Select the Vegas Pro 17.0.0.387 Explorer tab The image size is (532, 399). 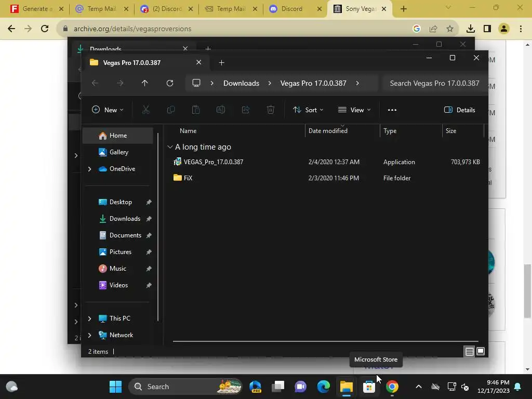[x=145, y=62]
